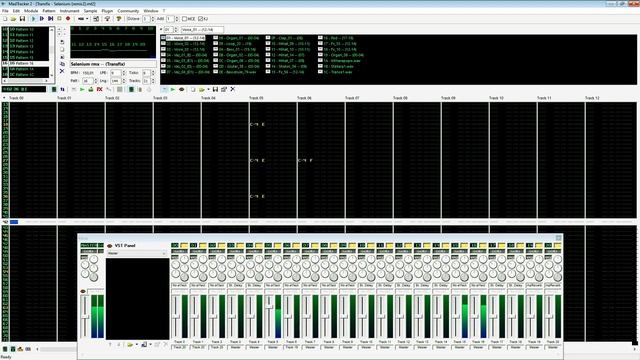Click the VST Panel header icon

tap(109, 246)
